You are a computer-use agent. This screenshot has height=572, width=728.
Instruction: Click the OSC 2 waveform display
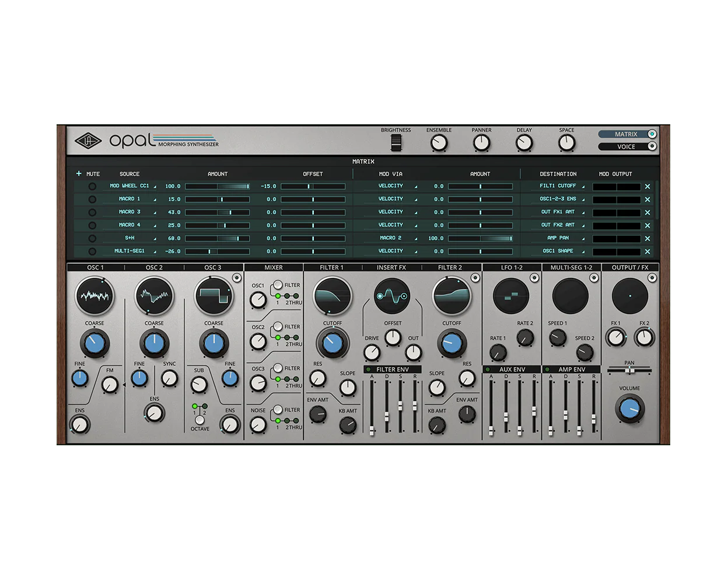(154, 296)
